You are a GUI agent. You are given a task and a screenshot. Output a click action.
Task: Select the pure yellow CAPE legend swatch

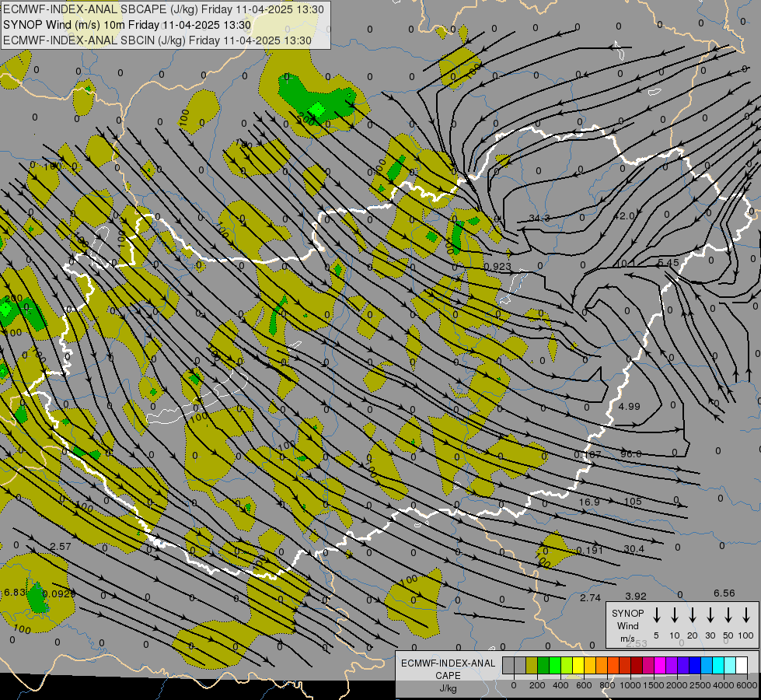(x=578, y=665)
